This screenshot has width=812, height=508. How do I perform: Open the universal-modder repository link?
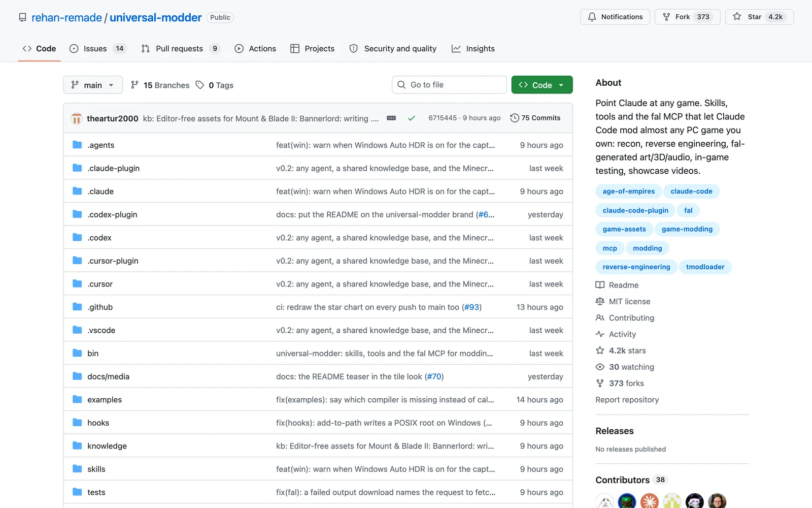coord(156,17)
